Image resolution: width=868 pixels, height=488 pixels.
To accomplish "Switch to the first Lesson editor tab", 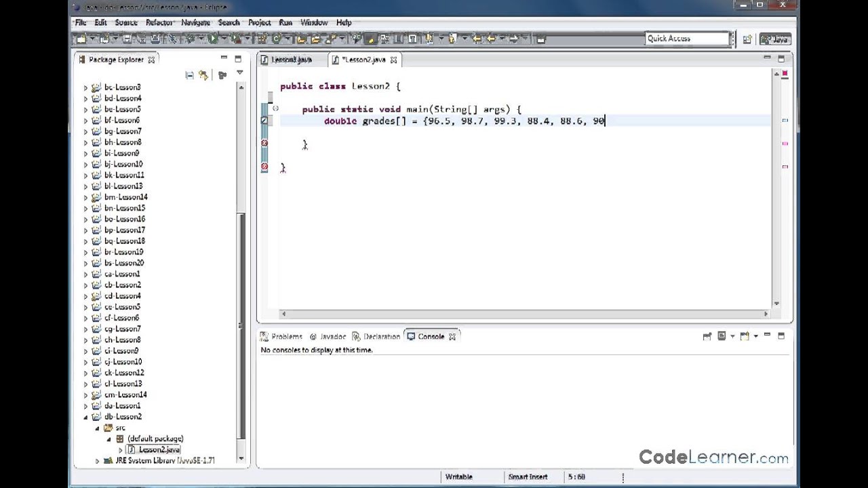I will pyautogui.click(x=287, y=60).
